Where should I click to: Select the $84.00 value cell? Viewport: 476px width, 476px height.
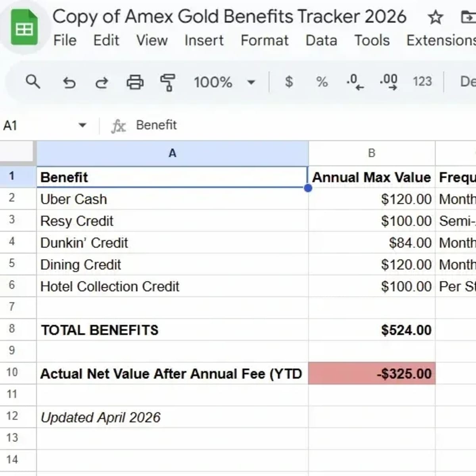pyautogui.click(x=372, y=242)
